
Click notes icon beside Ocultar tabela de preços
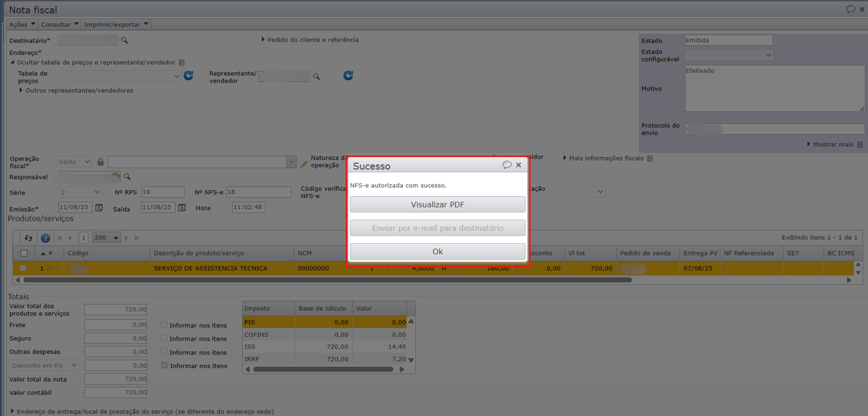click(x=182, y=63)
